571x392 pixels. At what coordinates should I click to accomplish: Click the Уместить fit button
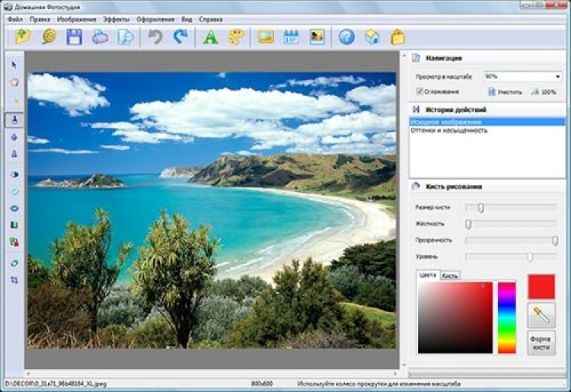[x=505, y=92]
